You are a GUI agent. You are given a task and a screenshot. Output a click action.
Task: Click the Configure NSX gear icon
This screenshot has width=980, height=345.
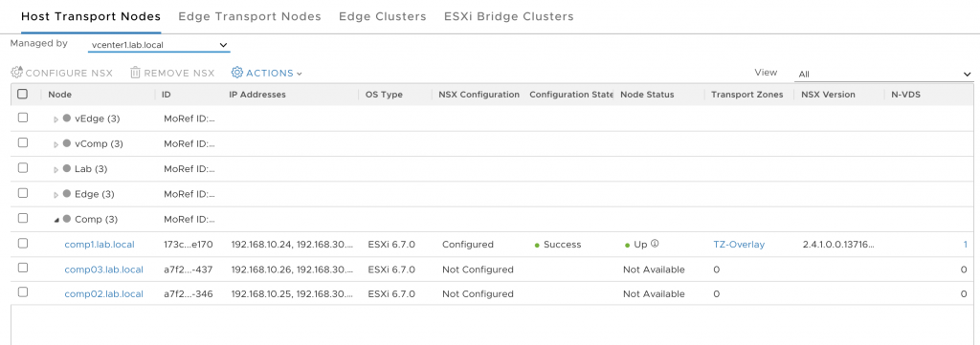(17, 73)
